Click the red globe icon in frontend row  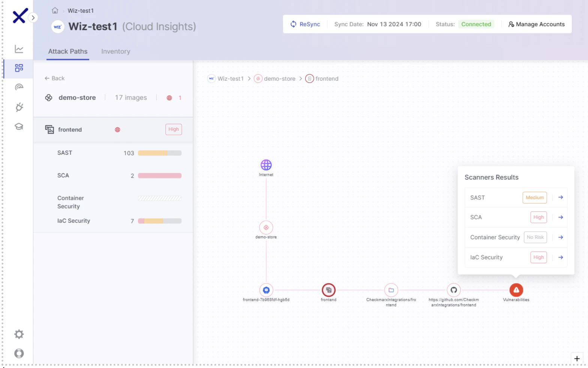[117, 130]
